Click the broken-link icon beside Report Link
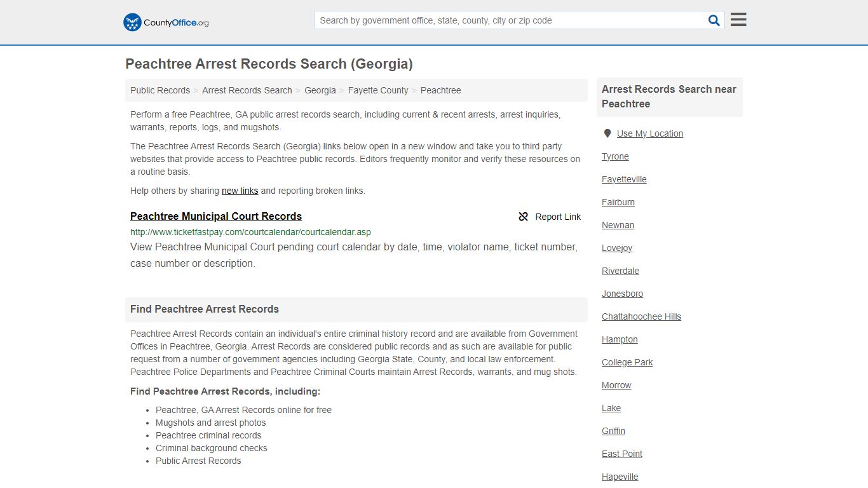 click(x=524, y=217)
